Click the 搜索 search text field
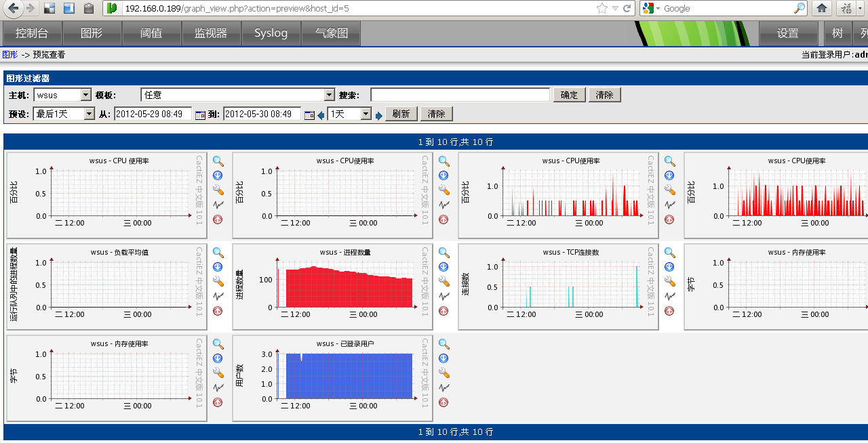868x443 pixels. click(x=460, y=95)
